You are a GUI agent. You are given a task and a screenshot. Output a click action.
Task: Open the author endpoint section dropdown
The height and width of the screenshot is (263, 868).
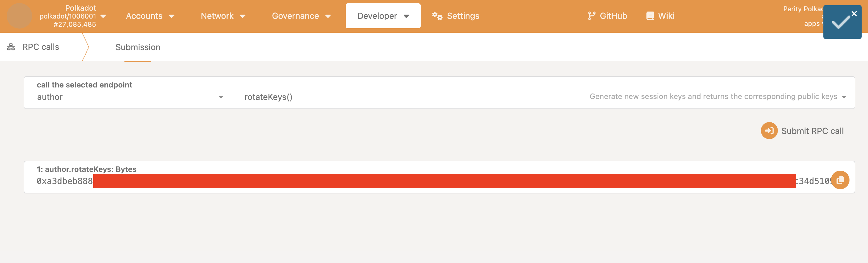(221, 97)
